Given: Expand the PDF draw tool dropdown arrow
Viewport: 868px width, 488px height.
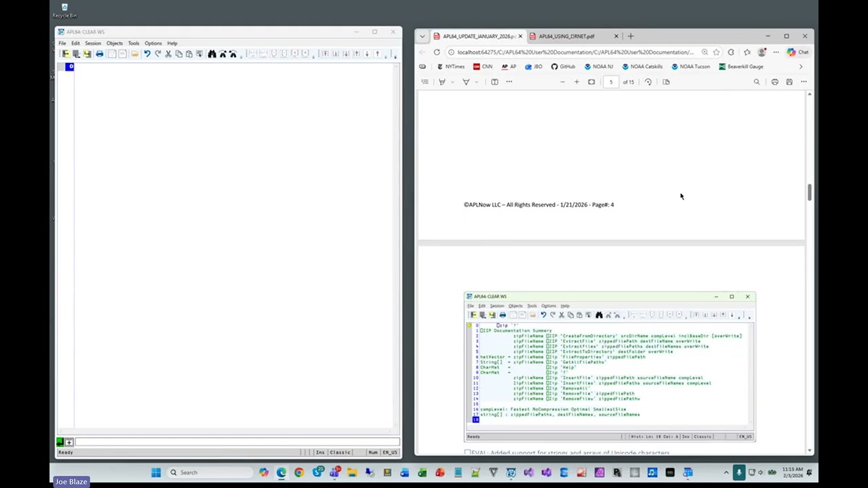Looking at the screenshot, I should click(477, 82).
